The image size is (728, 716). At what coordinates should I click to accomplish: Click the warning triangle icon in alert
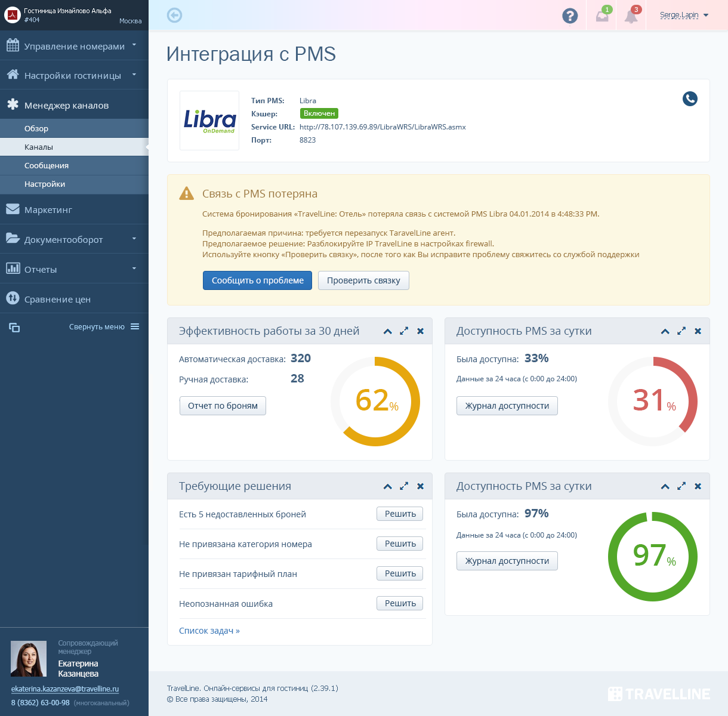click(x=186, y=193)
